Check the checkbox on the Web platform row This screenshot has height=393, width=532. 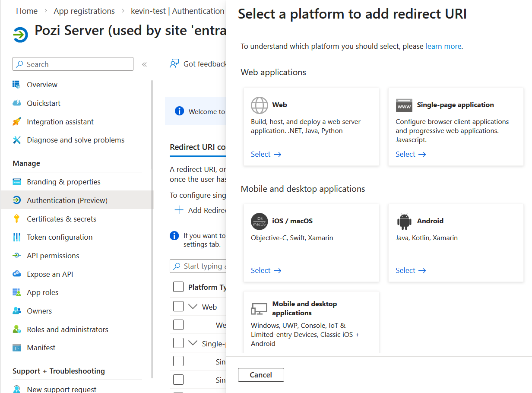(x=178, y=306)
